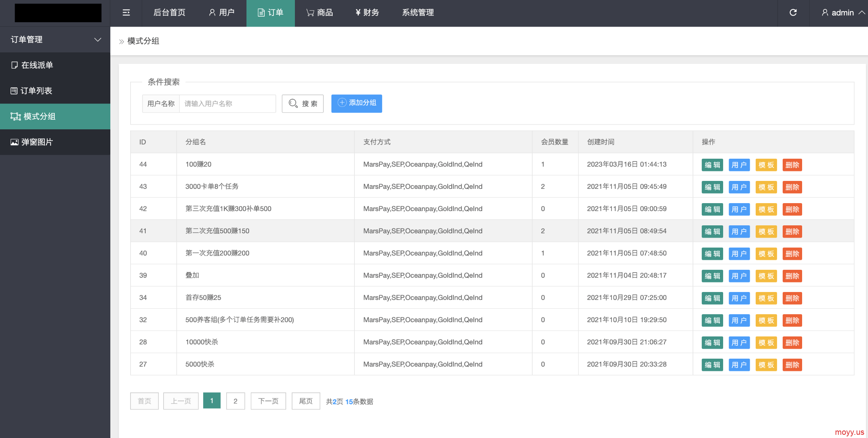This screenshot has height=438, width=868.
Task: Click the 添加分组 button
Action: click(356, 103)
